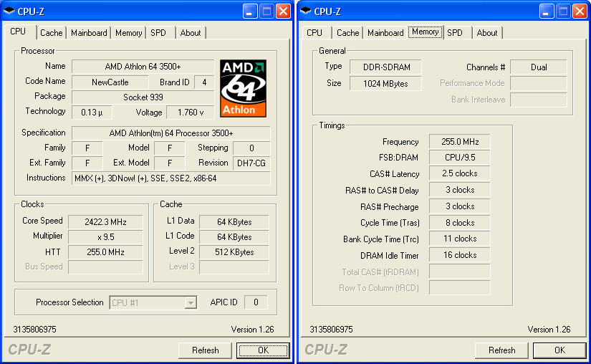
Task: Click the Cycle Time (Tras) value 8 clocks
Action: [460, 223]
